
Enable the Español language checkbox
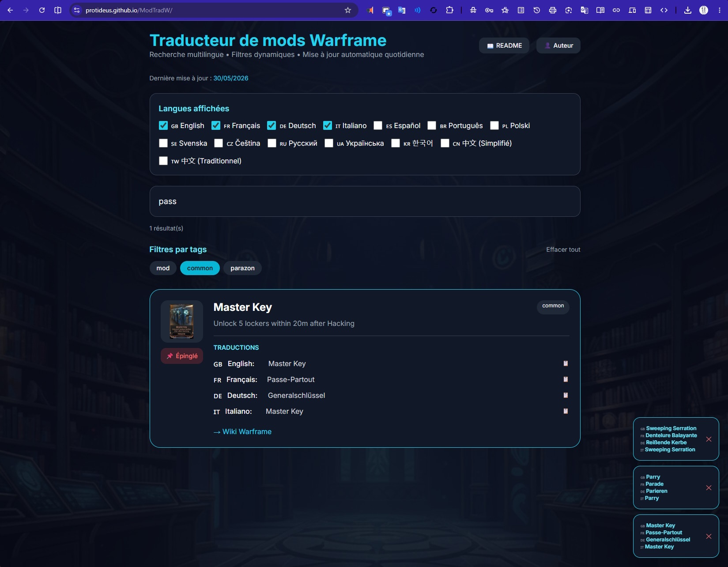tap(378, 125)
